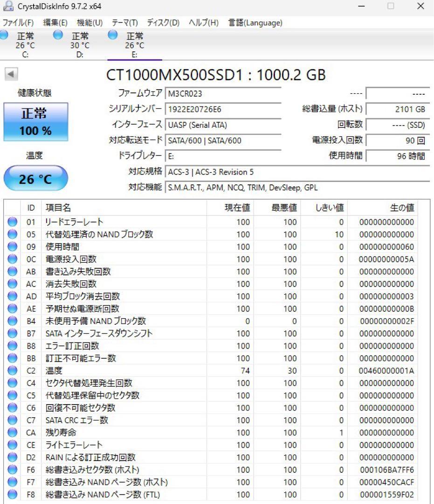The image size is (434, 504).
Task: Open the 言語(Language) menu
Action: click(x=255, y=22)
